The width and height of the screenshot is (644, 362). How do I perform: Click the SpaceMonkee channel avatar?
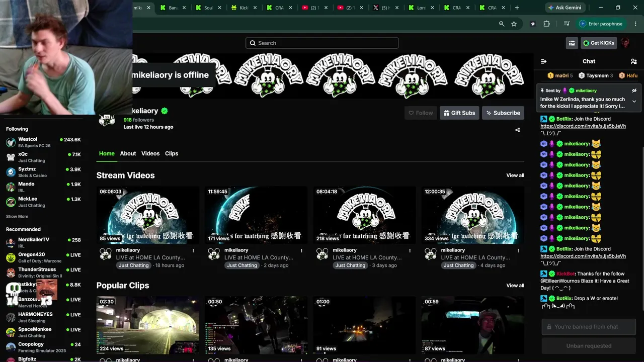(11, 332)
